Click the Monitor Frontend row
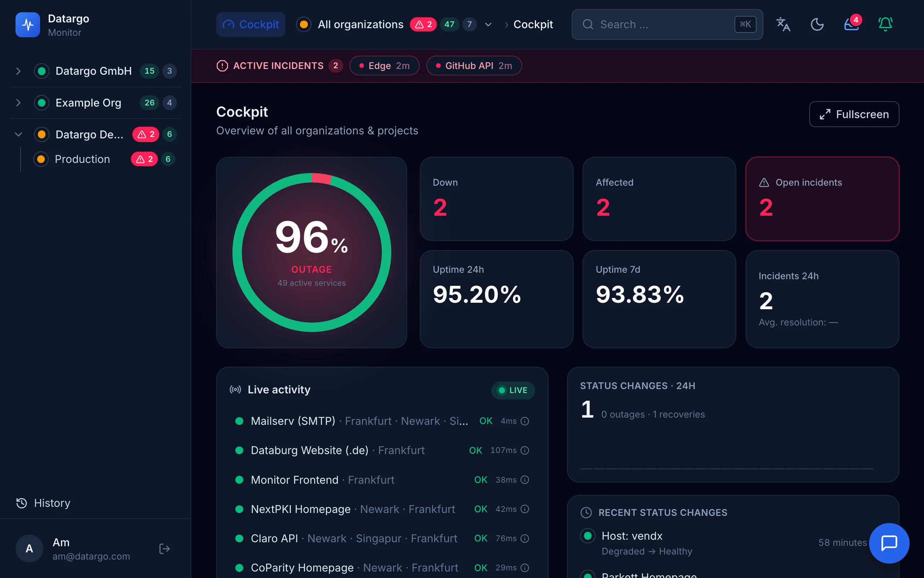Viewport: 924px width, 578px height. pos(382,480)
